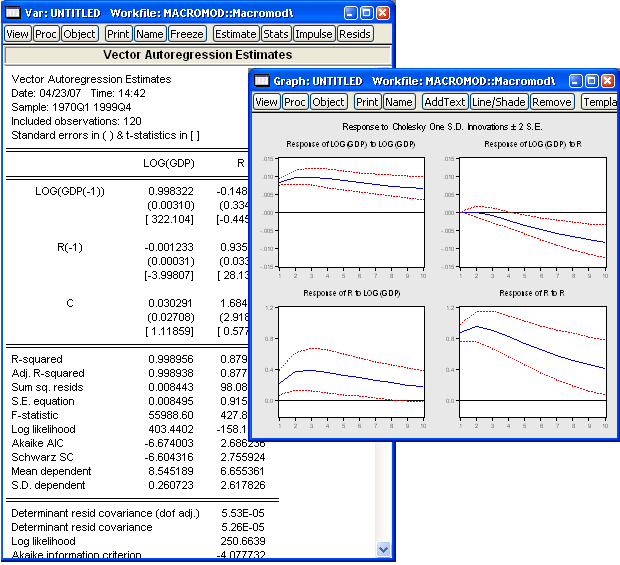Screen dimensions: 620x565
Task: Click the Stats button
Action: tap(276, 34)
